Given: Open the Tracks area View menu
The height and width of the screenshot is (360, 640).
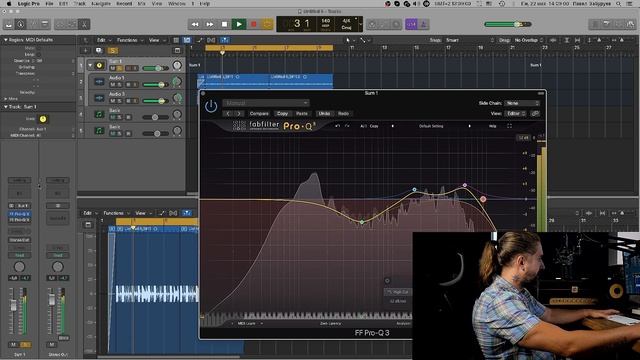Looking at the screenshot, I should coord(156,40).
